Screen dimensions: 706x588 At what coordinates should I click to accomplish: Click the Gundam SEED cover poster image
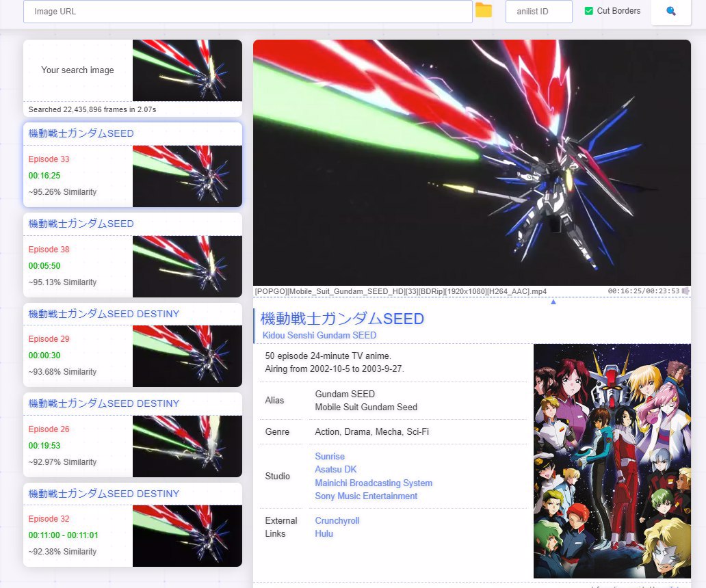(612, 461)
